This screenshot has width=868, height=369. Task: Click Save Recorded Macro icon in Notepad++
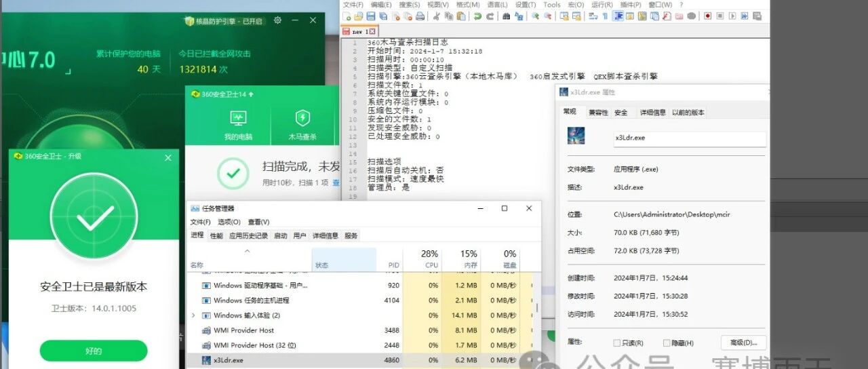[x=757, y=16]
